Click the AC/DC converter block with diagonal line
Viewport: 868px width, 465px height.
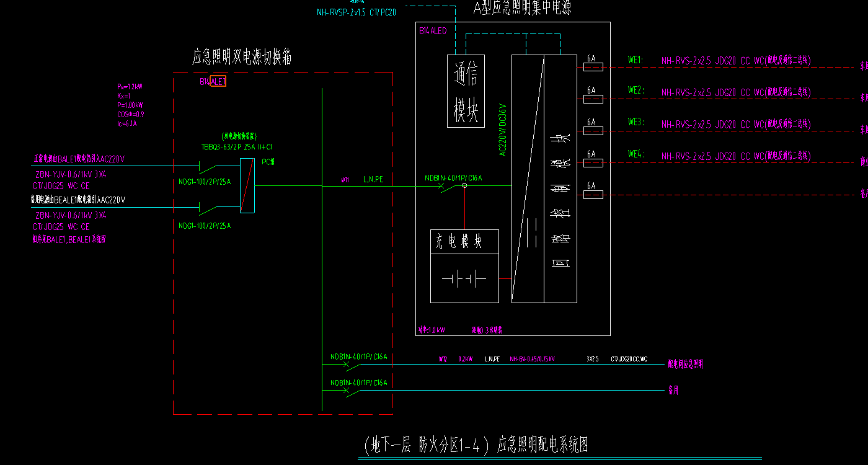(528, 179)
